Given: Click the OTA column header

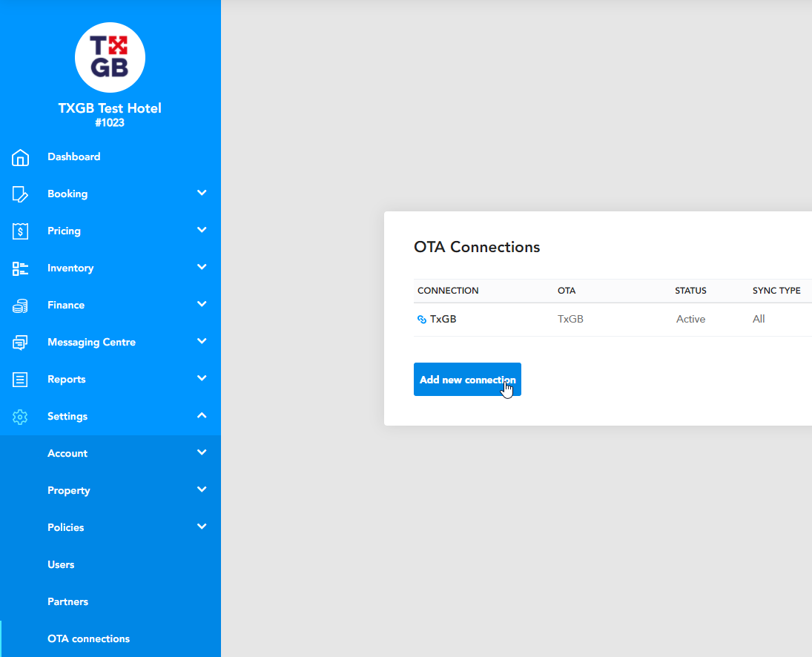Looking at the screenshot, I should pyautogui.click(x=567, y=291).
